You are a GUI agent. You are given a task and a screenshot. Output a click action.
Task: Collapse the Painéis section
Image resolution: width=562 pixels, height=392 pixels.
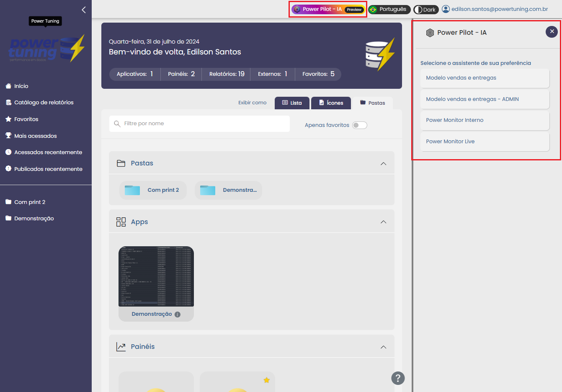[383, 347]
